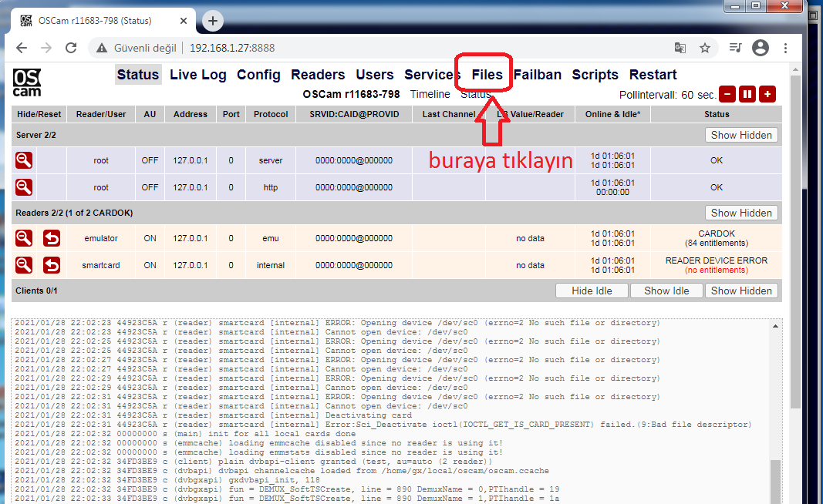Screen dimensions: 823x504
Task: Click the Online & Idle column header
Action: 612,114
